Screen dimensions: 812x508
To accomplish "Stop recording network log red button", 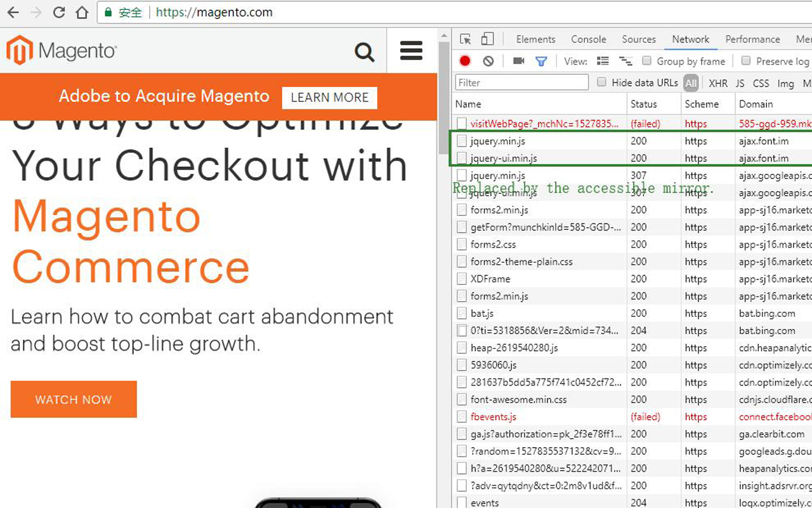I will coord(465,61).
